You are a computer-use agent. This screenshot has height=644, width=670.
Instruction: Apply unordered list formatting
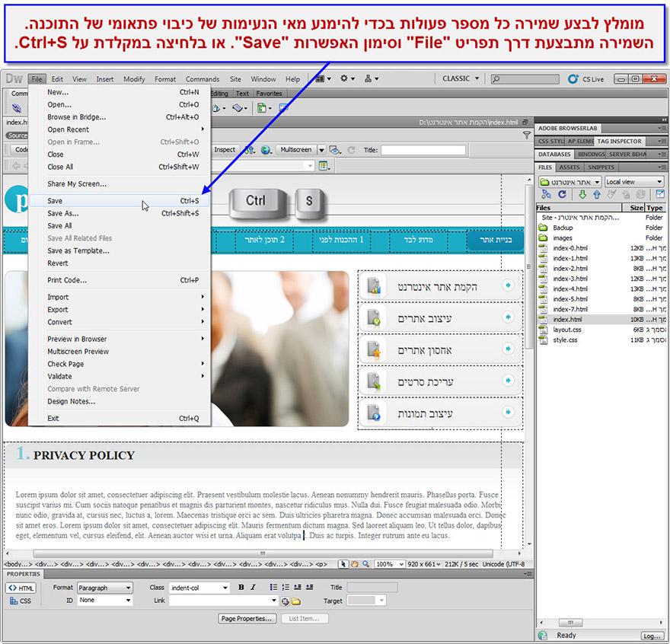(x=273, y=588)
